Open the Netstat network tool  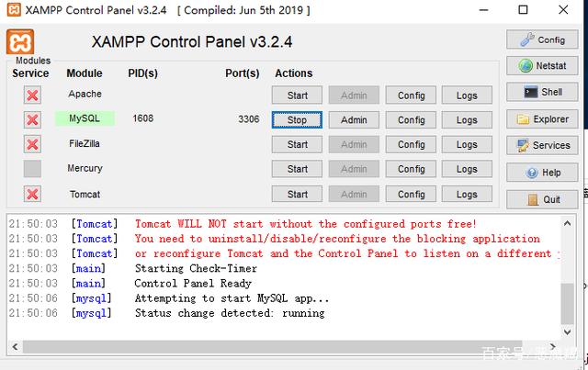pos(541,66)
